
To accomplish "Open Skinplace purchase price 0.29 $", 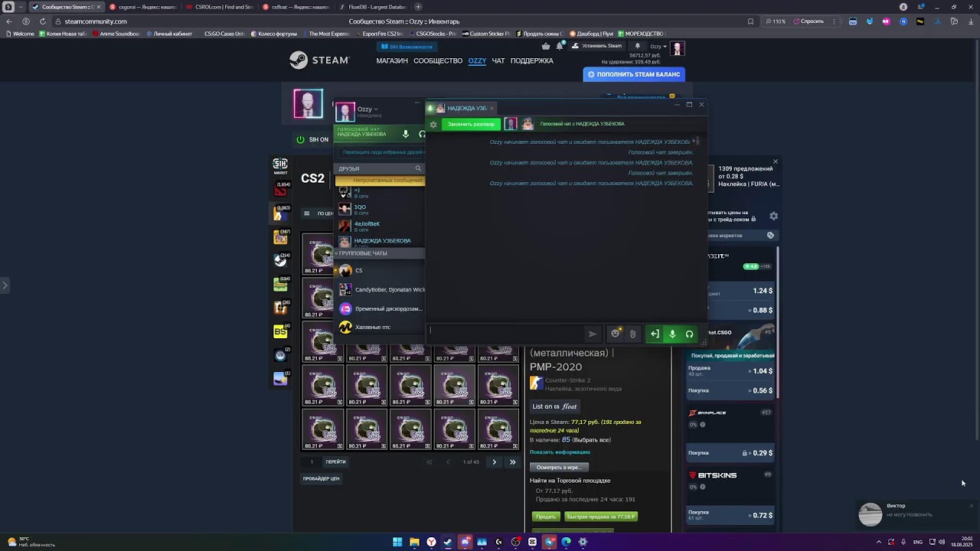I will 730,453.
